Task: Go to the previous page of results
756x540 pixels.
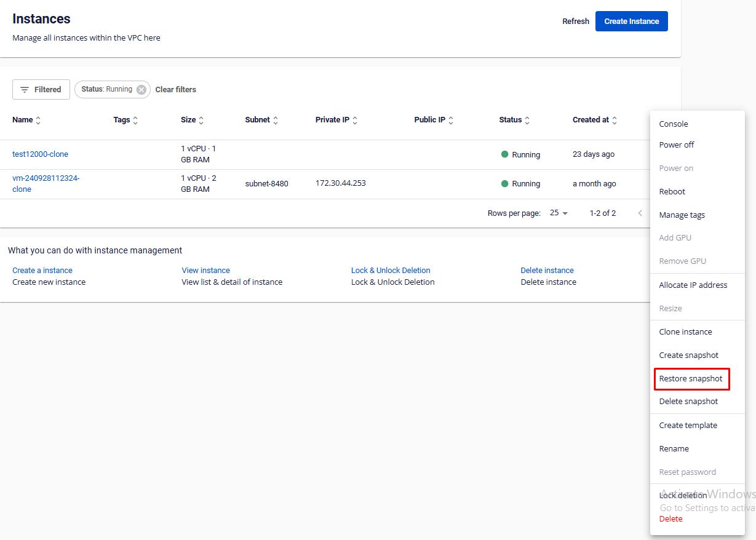Action: (640, 213)
